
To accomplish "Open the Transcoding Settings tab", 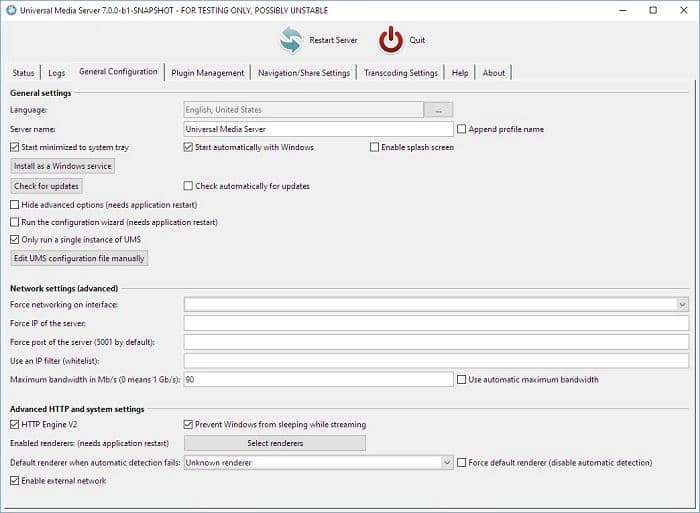I will point(401,73).
